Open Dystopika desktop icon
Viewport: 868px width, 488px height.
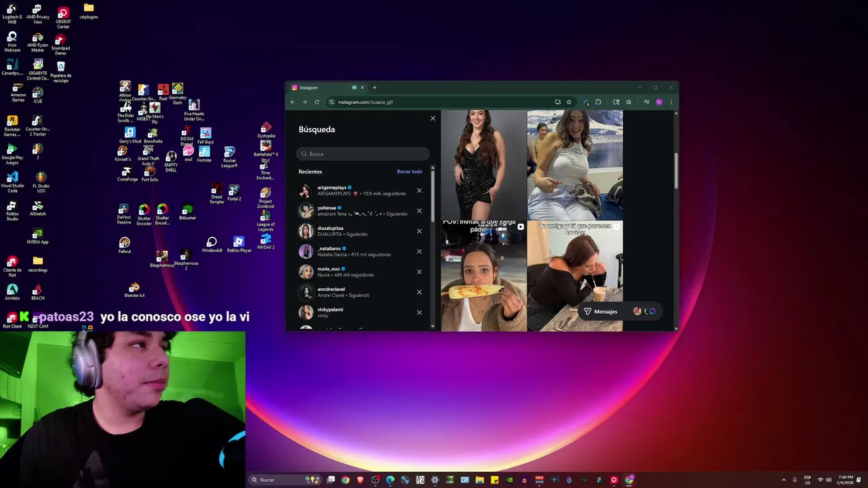pos(266,130)
